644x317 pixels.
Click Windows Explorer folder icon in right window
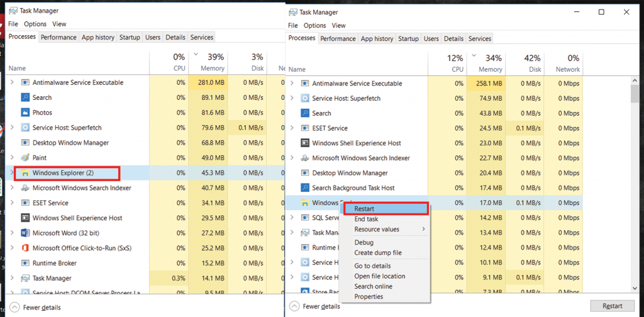[x=305, y=203]
